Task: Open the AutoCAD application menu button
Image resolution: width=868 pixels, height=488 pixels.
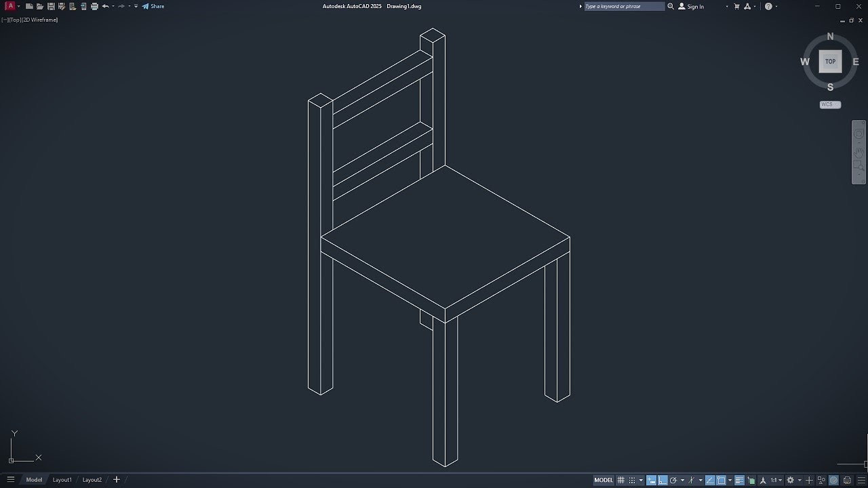Action: pos(10,6)
